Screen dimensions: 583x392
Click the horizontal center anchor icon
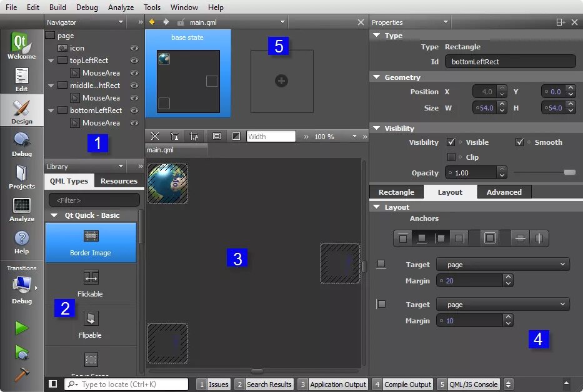tap(539, 238)
